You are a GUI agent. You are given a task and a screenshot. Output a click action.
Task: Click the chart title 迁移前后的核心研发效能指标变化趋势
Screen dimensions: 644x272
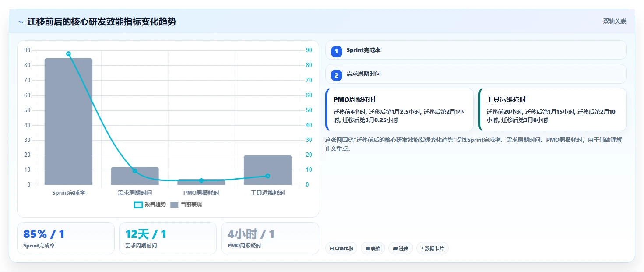point(102,21)
